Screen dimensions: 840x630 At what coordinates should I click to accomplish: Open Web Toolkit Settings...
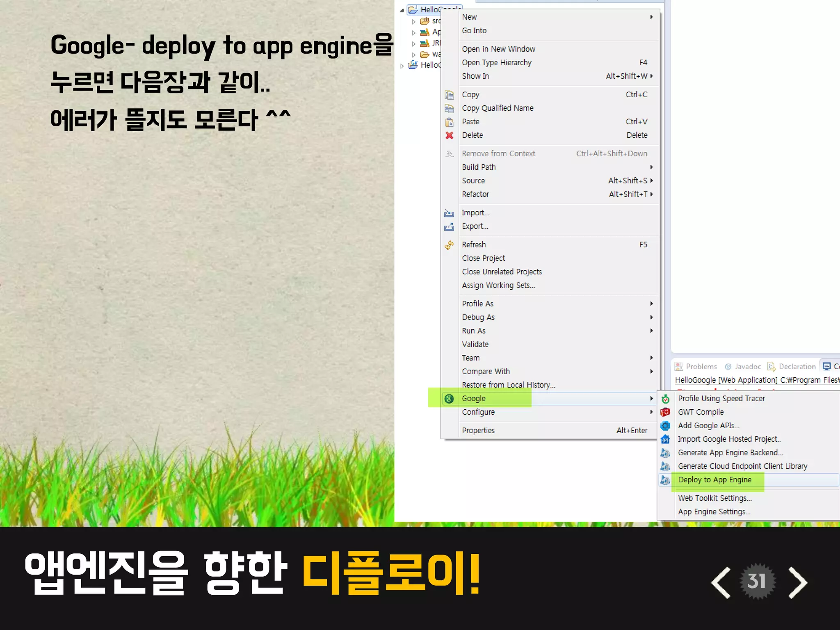point(748,498)
